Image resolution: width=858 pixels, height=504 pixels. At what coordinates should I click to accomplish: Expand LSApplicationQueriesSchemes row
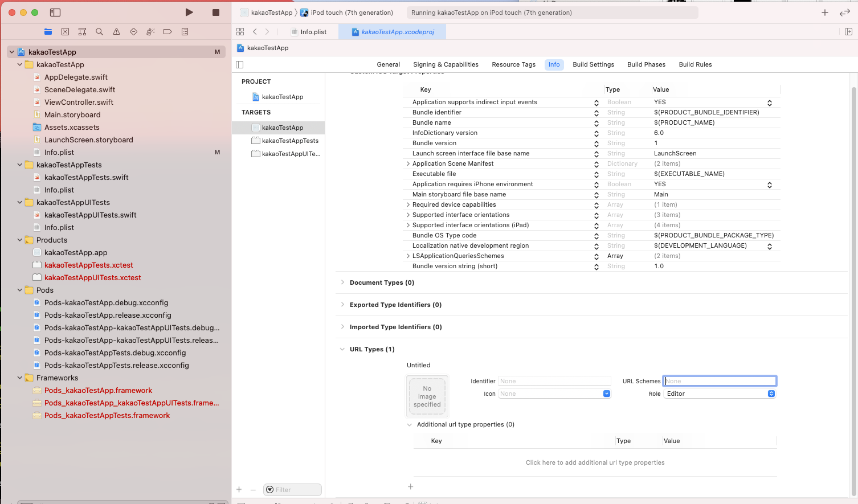tap(408, 256)
